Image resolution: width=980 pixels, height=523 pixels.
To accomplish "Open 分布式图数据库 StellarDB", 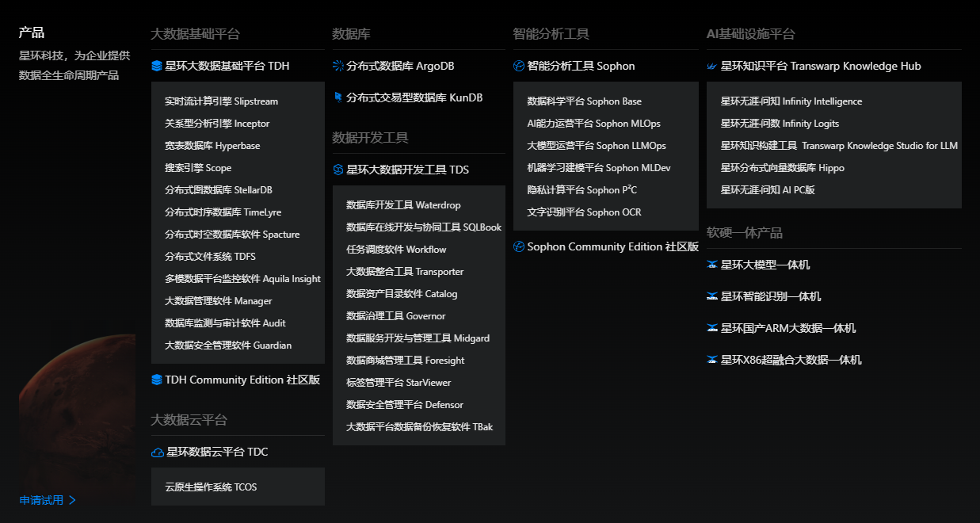I will (x=219, y=190).
